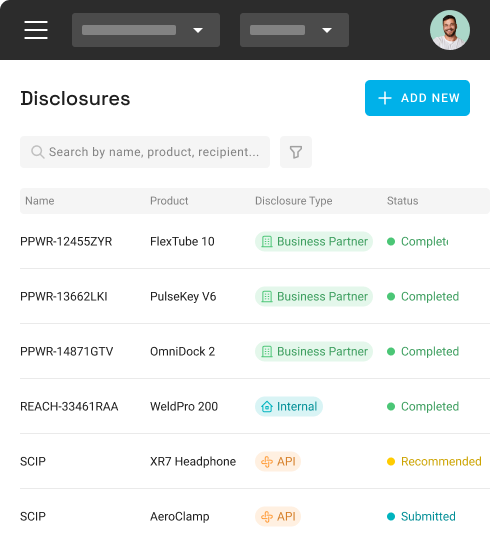The width and height of the screenshot is (490, 540).
Task: Click the Business Partner badge for PulseKey V6
Action: pos(314,297)
